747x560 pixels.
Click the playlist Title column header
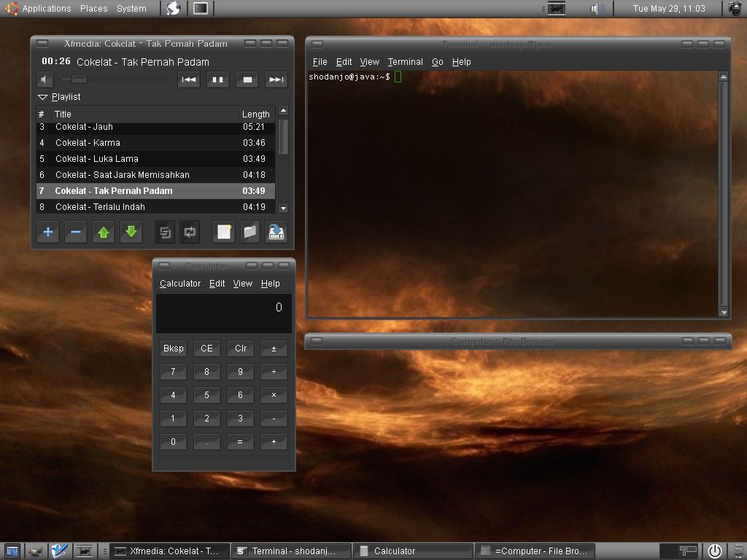coord(144,114)
